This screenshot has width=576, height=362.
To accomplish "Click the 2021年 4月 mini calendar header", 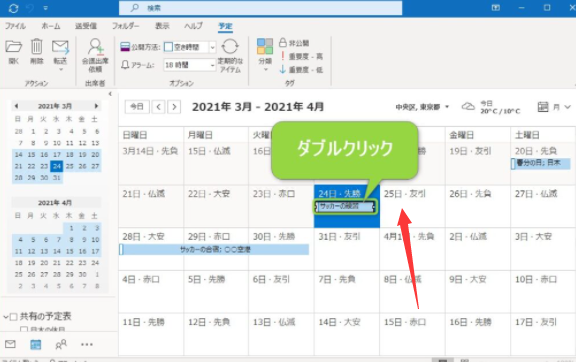I will [x=55, y=202].
